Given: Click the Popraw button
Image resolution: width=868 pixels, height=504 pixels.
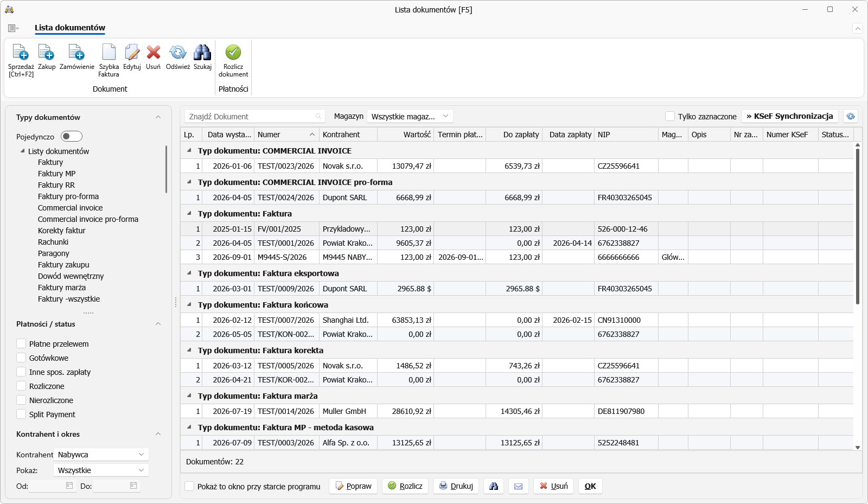Looking at the screenshot, I should point(354,486).
